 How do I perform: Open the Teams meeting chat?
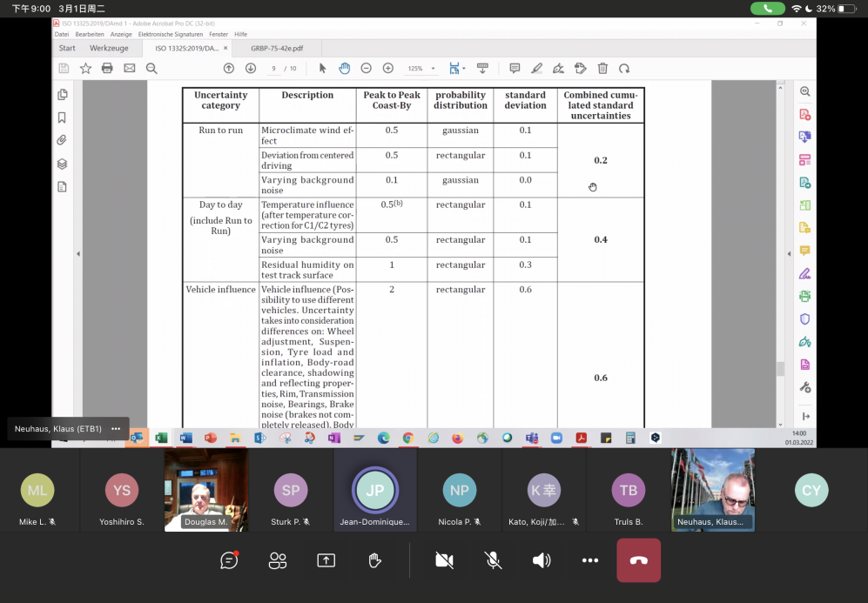229,560
